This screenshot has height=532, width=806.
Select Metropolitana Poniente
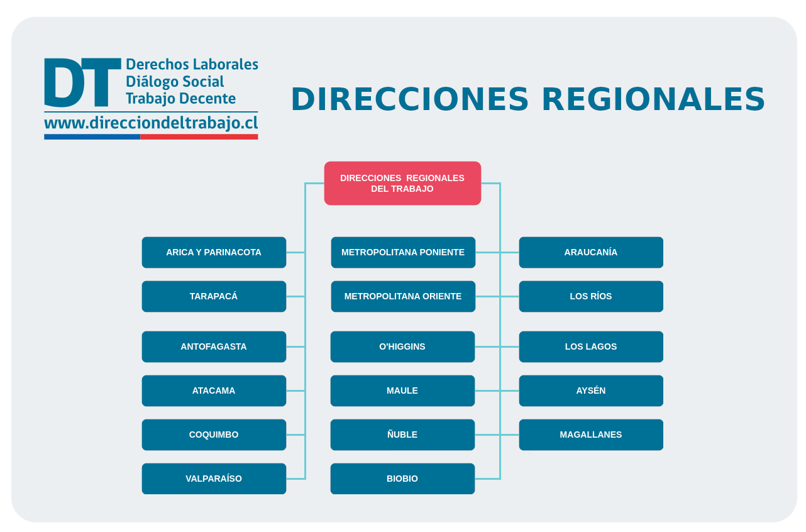tap(403, 252)
